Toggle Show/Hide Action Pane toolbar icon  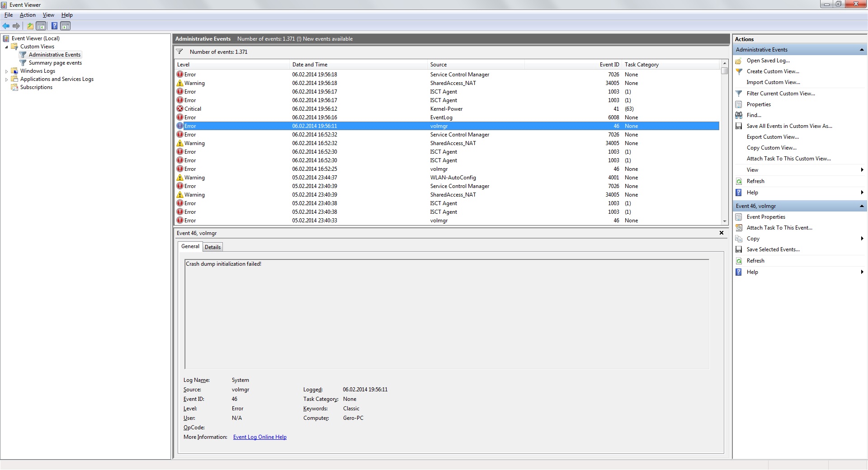pyautogui.click(x=66, y=26)
